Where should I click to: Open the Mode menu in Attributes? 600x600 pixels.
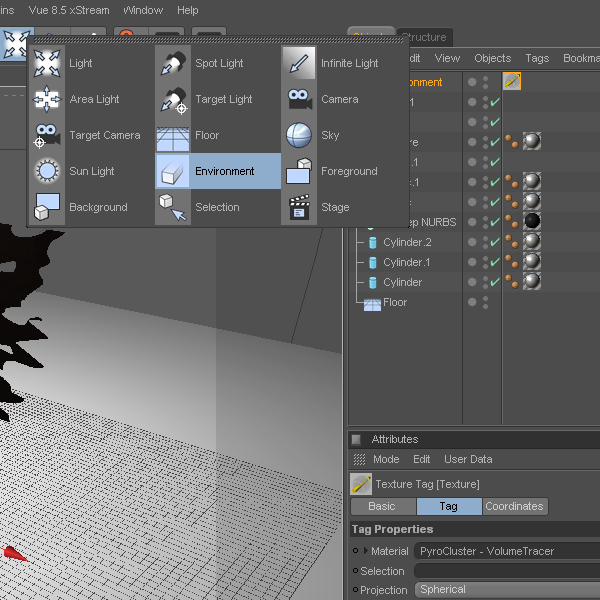(386, 459)
